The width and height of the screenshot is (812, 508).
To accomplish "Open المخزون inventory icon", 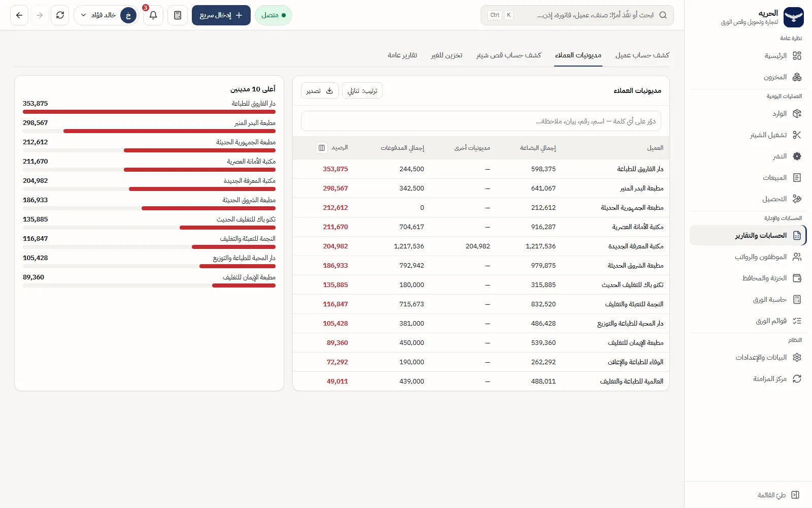I will pos(797,77).
